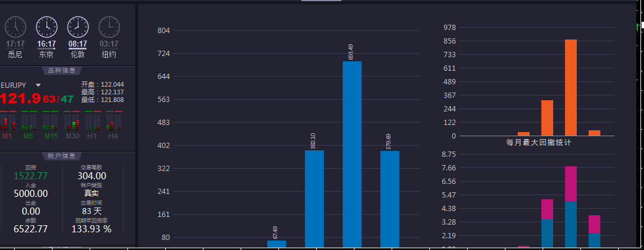Click the 804 y-axis label

click(163, 31)
